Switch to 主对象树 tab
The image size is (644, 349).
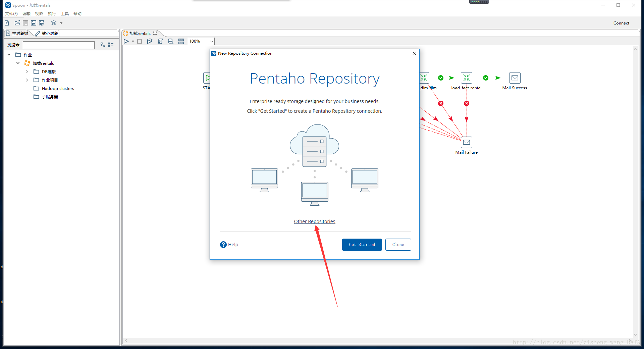click(x=17, y=34)
